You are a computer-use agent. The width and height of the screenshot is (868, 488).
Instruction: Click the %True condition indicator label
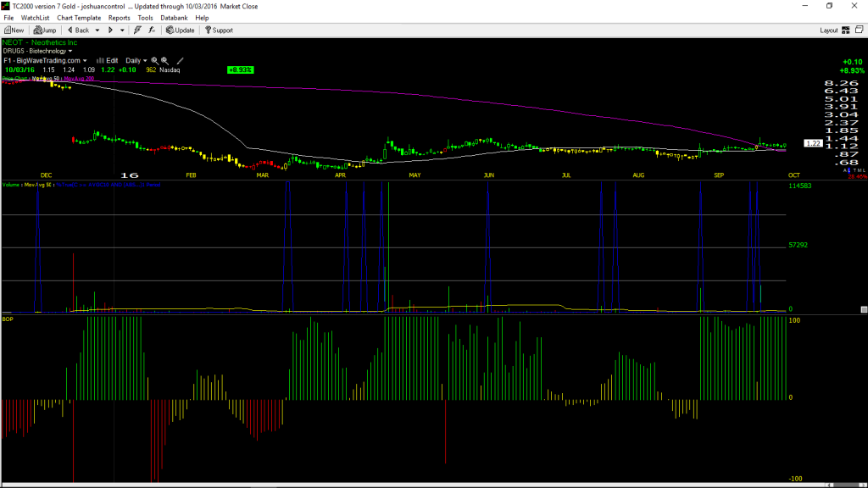[108, 185]
